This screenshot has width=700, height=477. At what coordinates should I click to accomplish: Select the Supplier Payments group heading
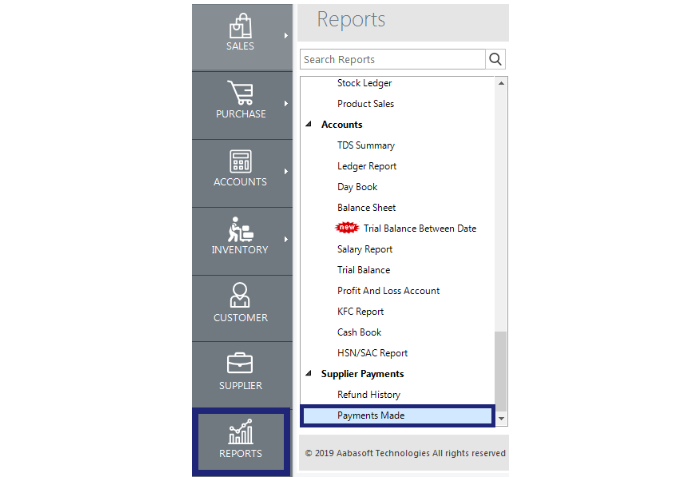coord(362,374)
